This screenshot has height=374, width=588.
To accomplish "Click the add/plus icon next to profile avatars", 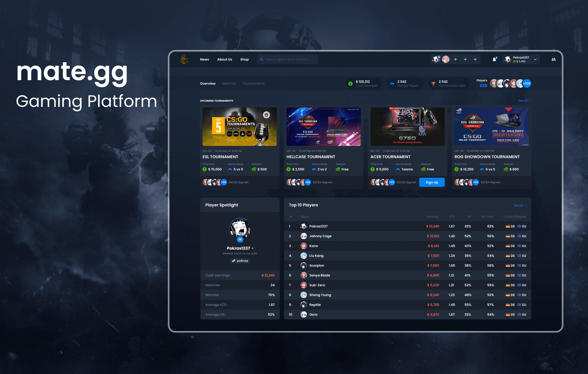I will [x=456, y=60].
